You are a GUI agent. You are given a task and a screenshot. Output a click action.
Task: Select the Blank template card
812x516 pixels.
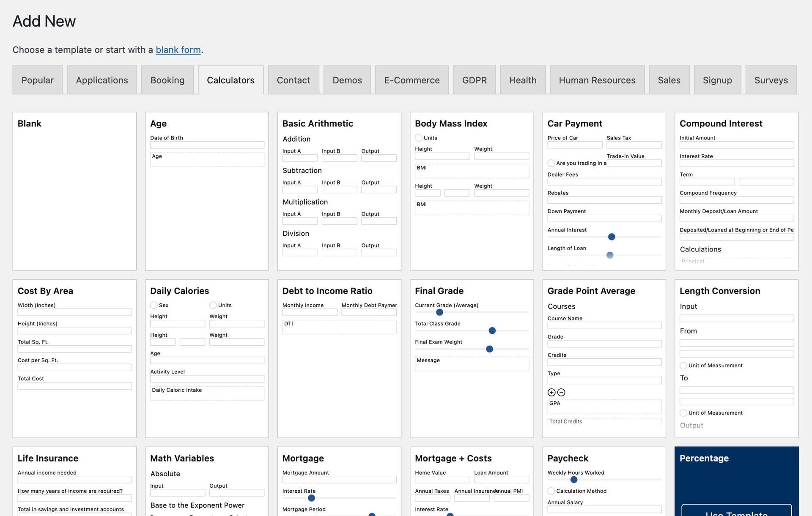coord(74,191)
